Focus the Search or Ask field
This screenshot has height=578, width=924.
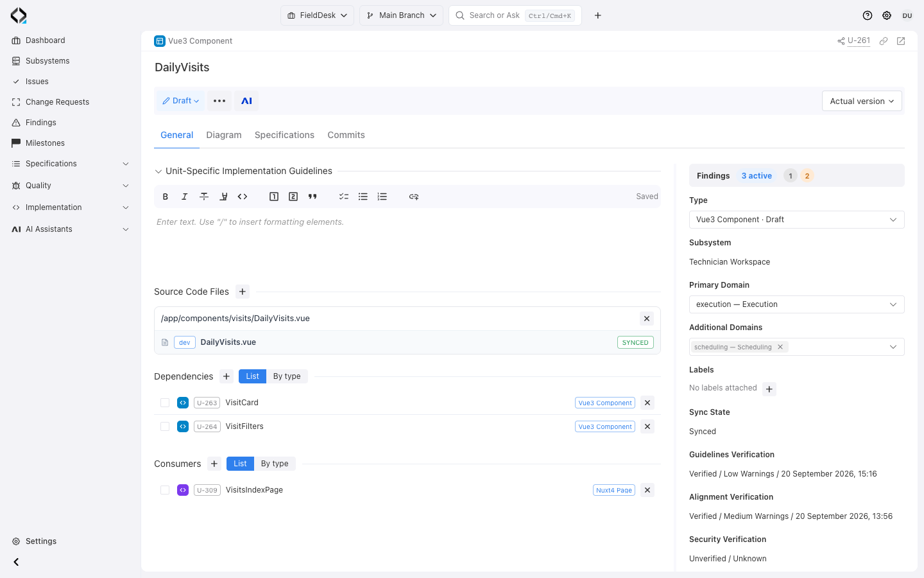click(x=515, y=15)
